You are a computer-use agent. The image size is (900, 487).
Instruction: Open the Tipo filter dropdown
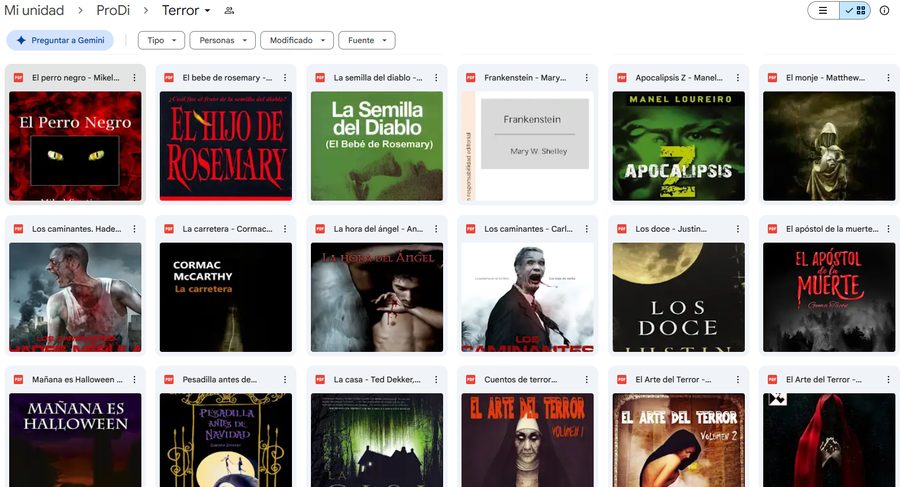(161, 40)
